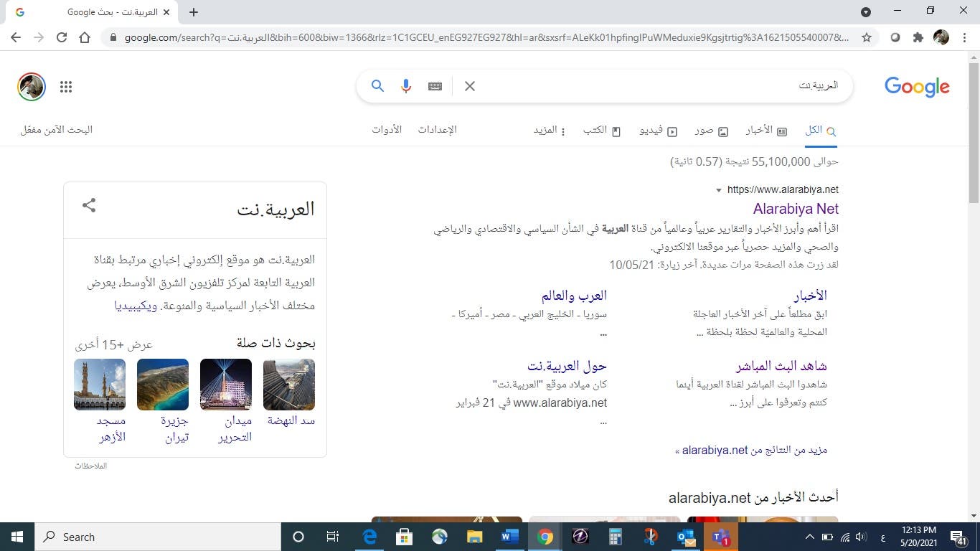Open Snipping tool scissors taskbar icon
The height and width of the screenshot is (551, 980).
[x=650, y=537]
